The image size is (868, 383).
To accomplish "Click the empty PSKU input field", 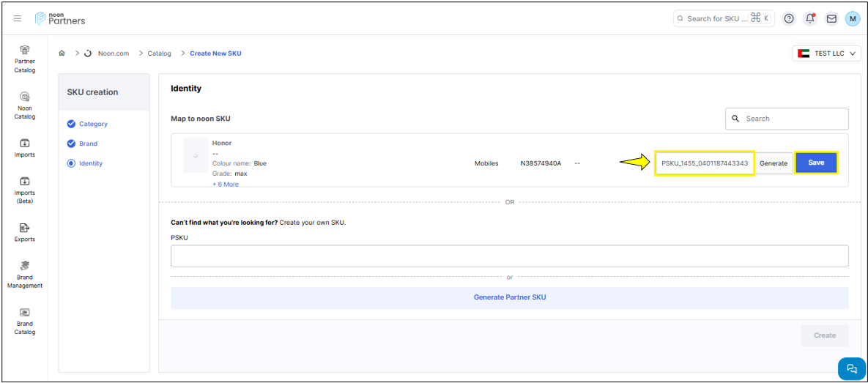I will coord(509,256).
